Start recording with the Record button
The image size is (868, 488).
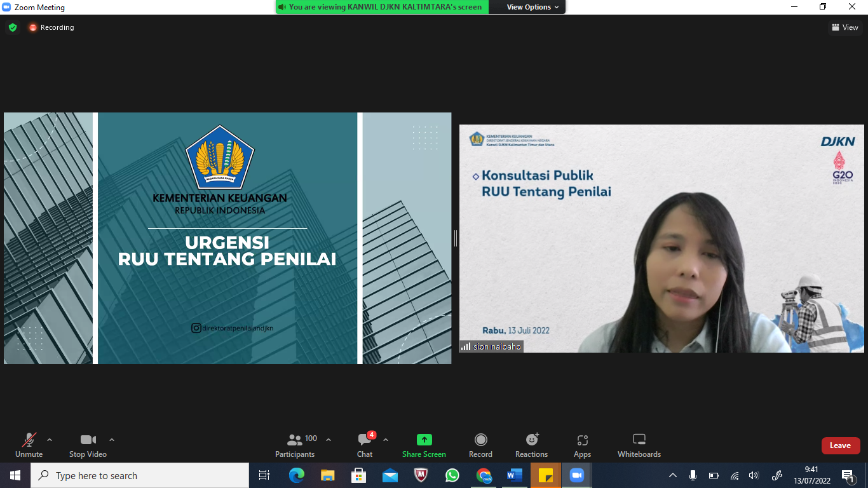tap(480, 445)
